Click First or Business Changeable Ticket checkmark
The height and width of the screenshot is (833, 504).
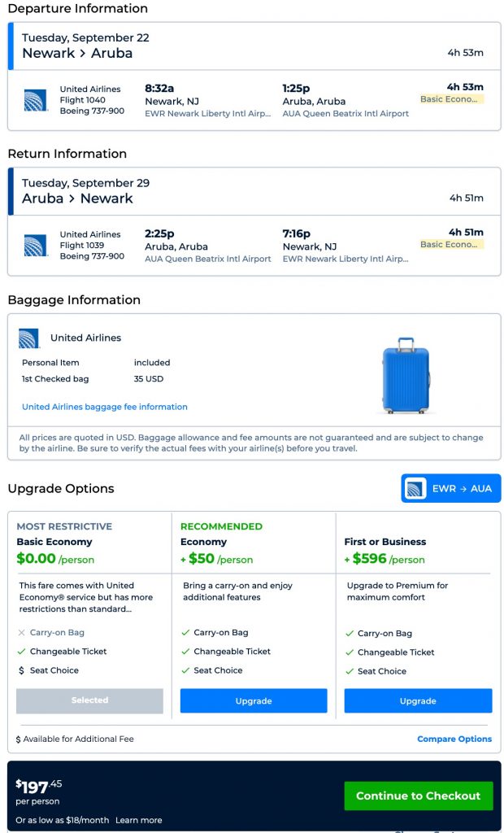tap(350, 652)
